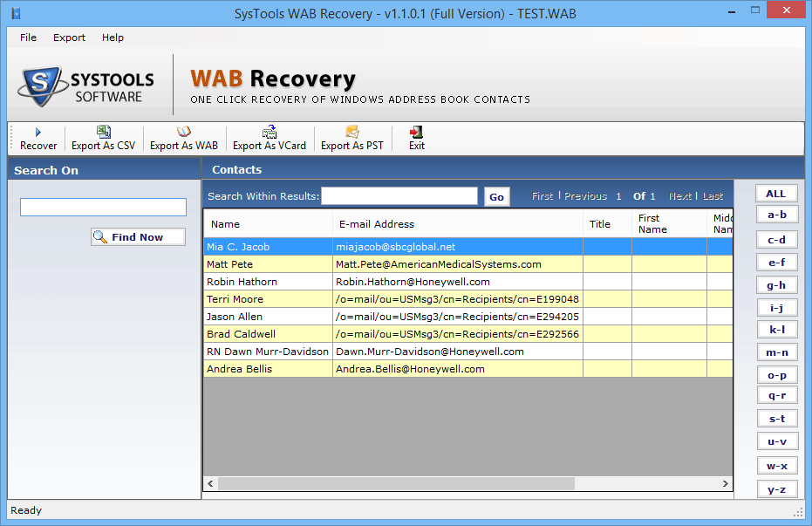Click the Export As CSV spreadsheet icon

pos(104,132)
